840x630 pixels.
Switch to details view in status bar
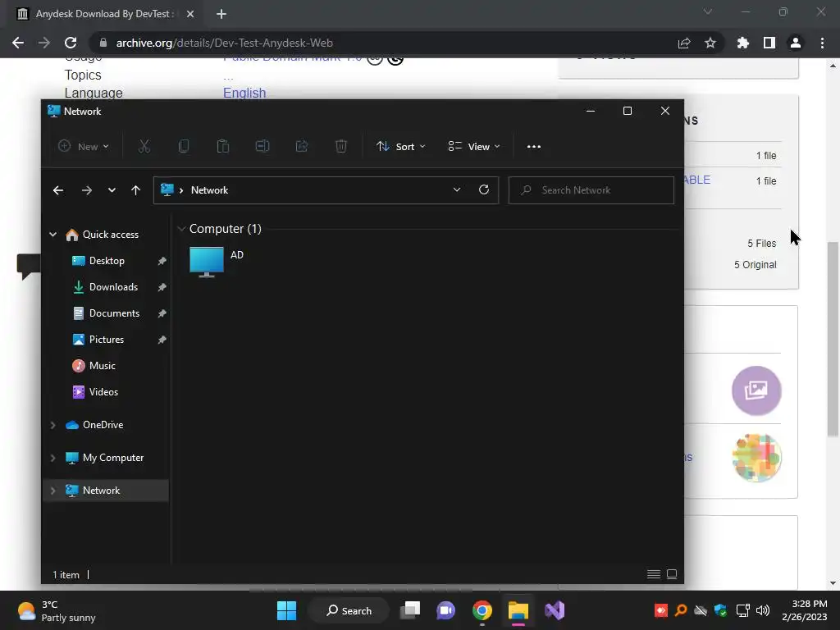tap(654, 574)
